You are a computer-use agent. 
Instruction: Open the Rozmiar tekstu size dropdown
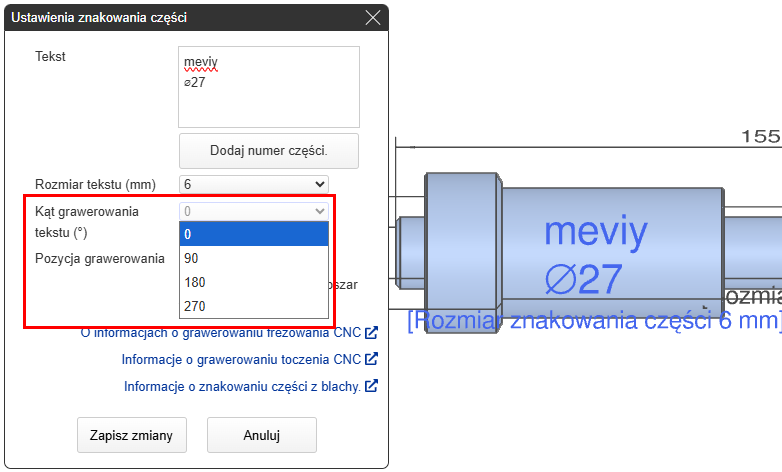tap(254, 184)
